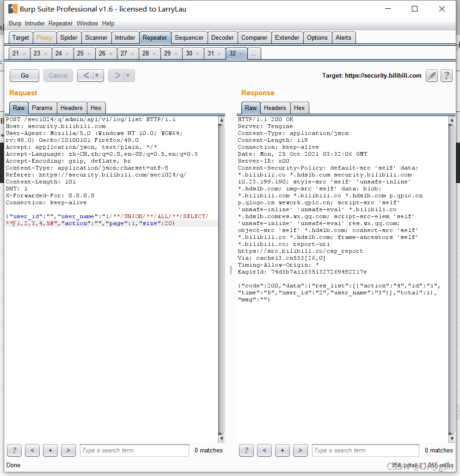Open the Repeater help question-mark icon
The image size is (460, 476).
pyautogui.click(x=446, y=76)
